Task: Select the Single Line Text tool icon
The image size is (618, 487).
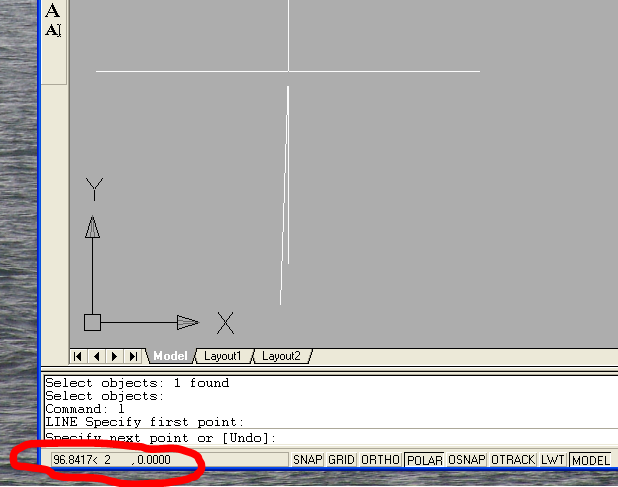Action: pyautogui.click(x=53, y=30)
